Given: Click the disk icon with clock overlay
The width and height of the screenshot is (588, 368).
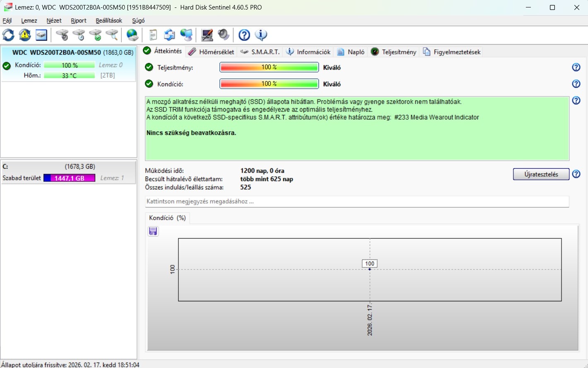Looking at the screenshot, I should coord(79,35).
